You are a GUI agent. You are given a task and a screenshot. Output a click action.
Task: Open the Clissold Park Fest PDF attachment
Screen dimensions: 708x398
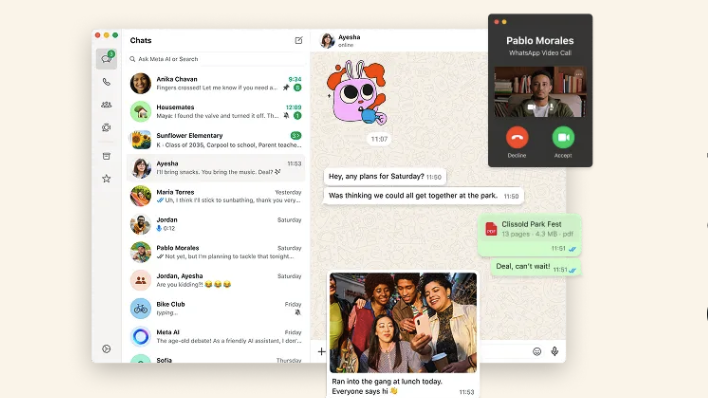point(529,229)
